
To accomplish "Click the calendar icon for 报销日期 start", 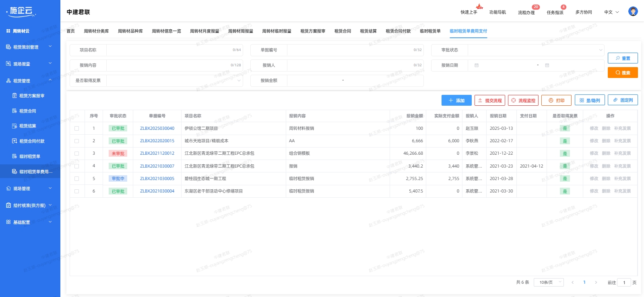I will [477, 65].
